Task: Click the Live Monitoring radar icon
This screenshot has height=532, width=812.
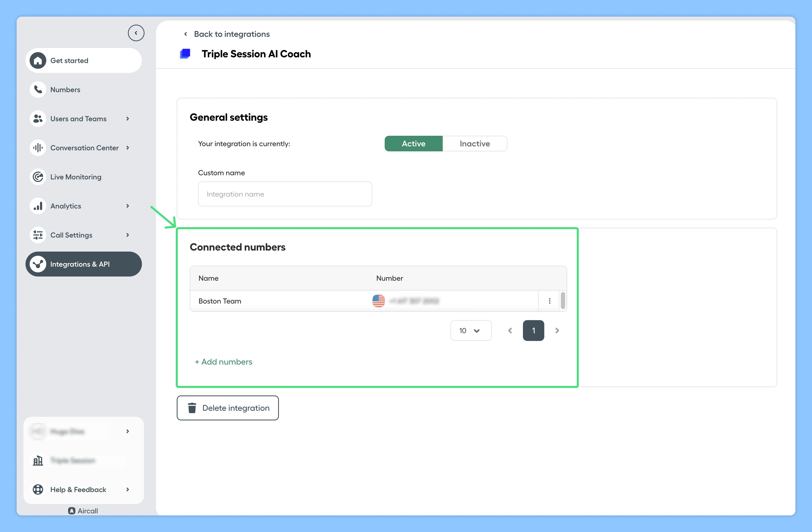Action: coord(38,177)
